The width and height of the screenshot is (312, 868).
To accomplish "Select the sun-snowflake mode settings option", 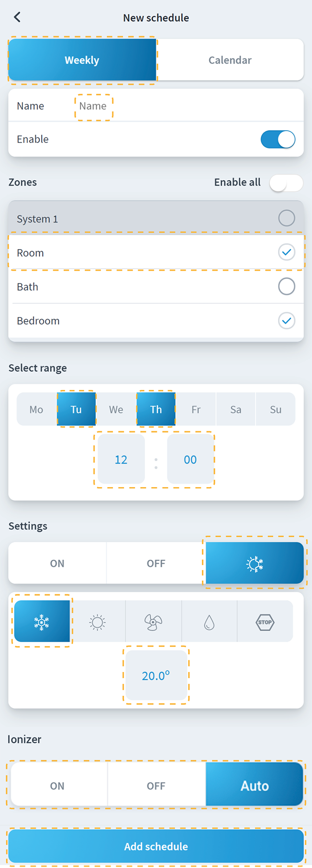I will (x=255, y=563).
